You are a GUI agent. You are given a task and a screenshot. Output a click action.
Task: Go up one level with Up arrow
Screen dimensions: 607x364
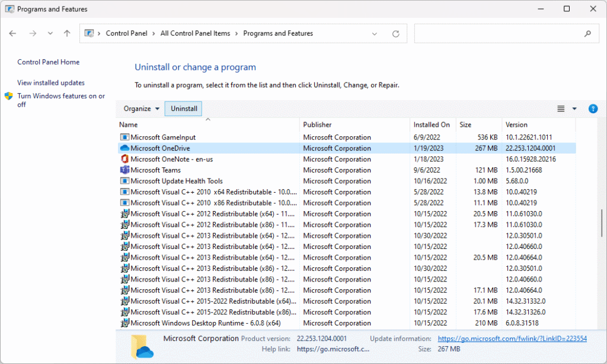pyautogui.click(x=67, y=33)
